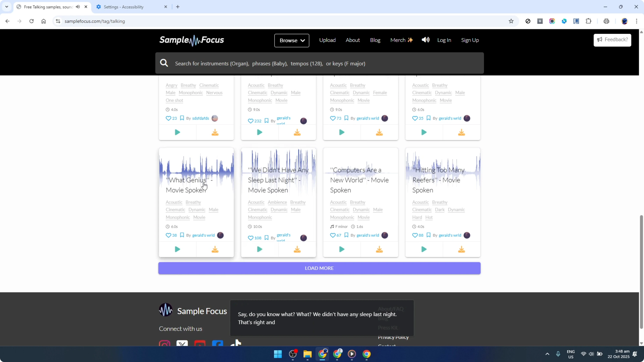
Task: Click the search magnifier icon
Action: [164, 63]
